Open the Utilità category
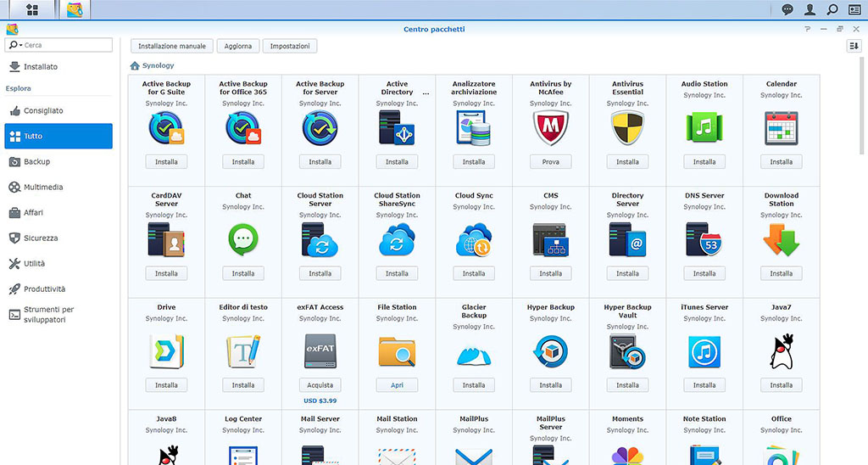Image resolution: width=868 pixels, height=465 pixels. [58, 263]
